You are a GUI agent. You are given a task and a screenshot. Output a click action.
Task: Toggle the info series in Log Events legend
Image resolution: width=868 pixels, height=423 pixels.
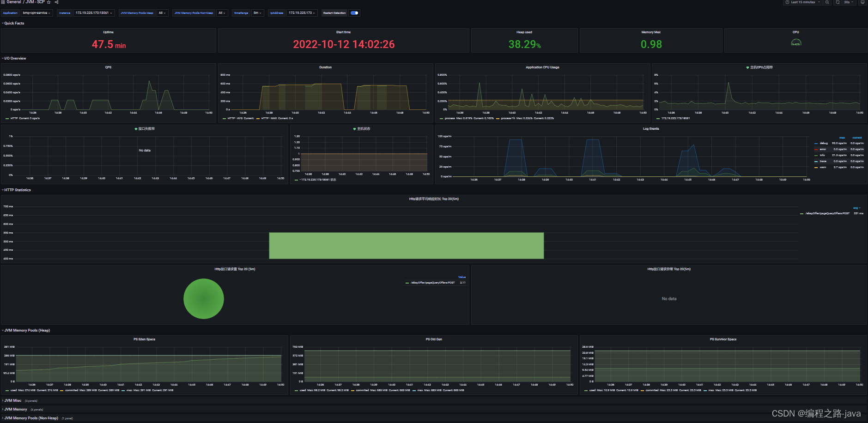click(x=822, y=155)
